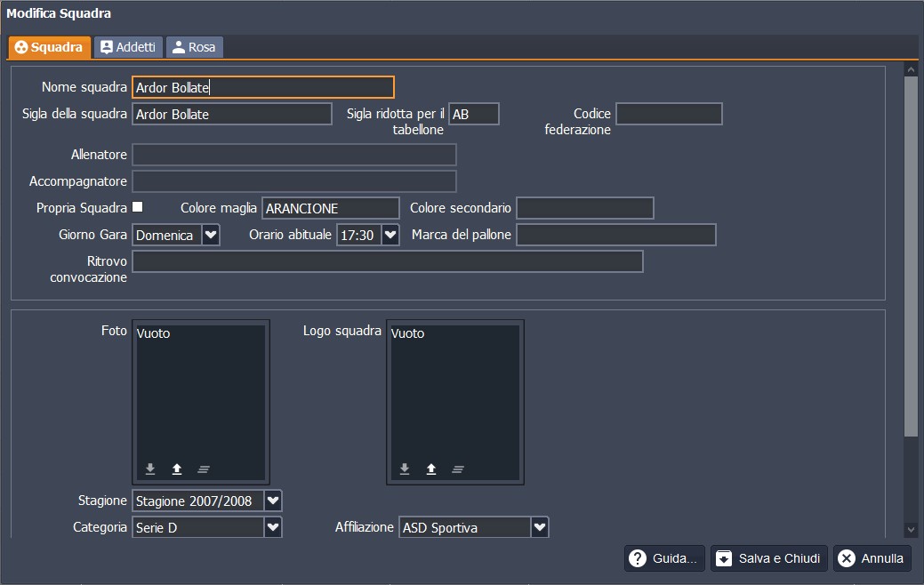Click the download icon under Logo squadra
This screenshot has width=924, height=585.
click(405, 469)
